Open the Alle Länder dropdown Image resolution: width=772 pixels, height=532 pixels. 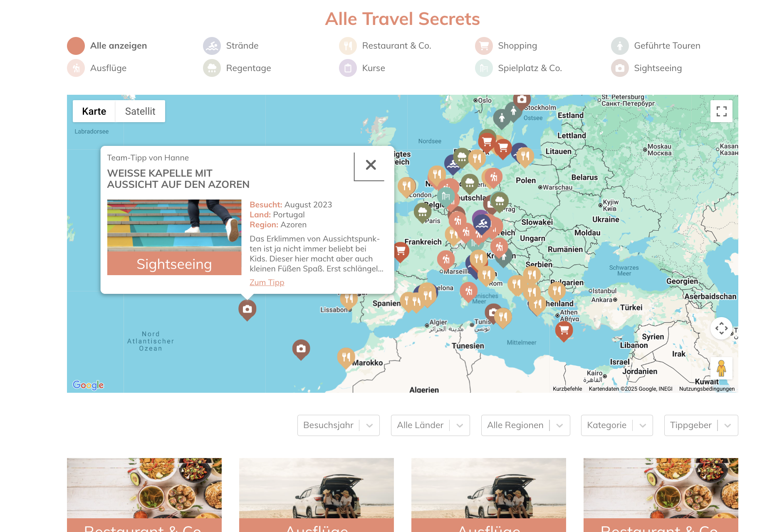click(x=430, y=425)
